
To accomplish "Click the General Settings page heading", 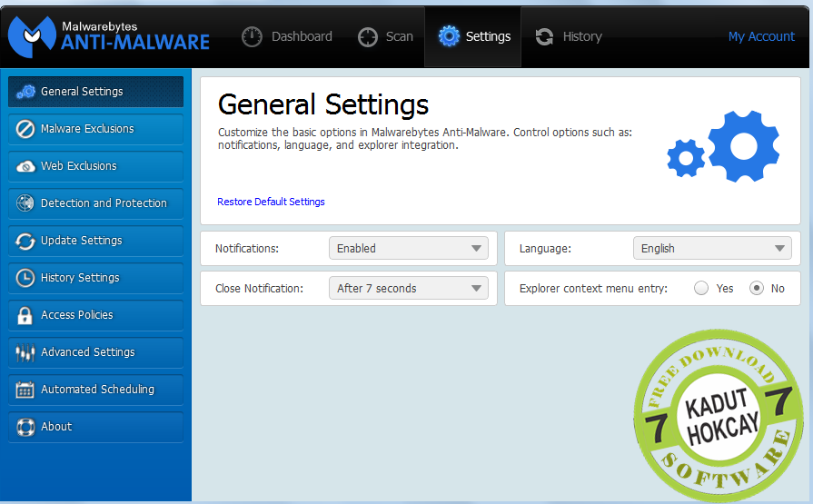I will pos(323,104).
